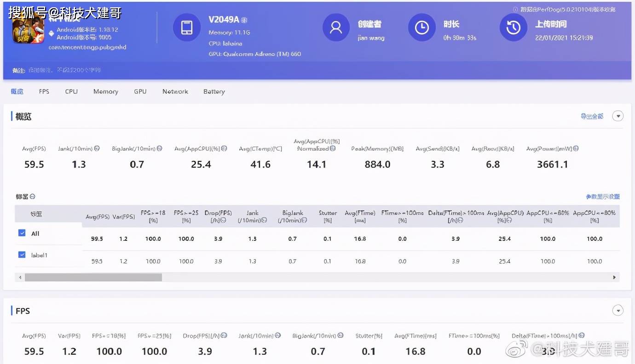Click the upload time history icon

pyautogui.click(x=513, y=28)
